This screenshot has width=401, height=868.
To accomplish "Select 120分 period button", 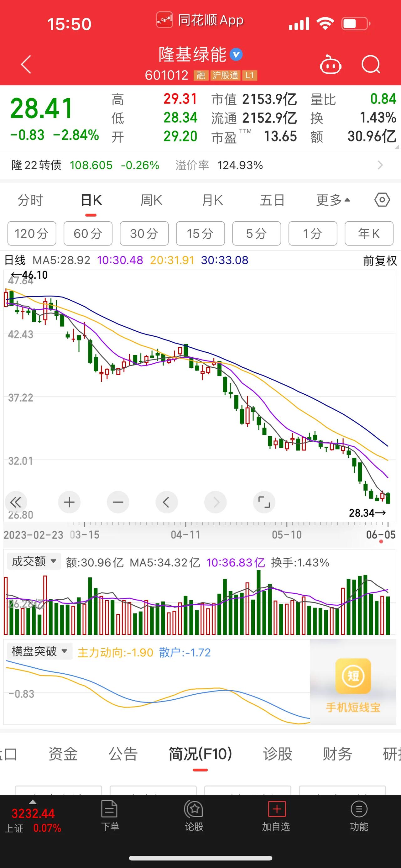I will click(32, 233).
